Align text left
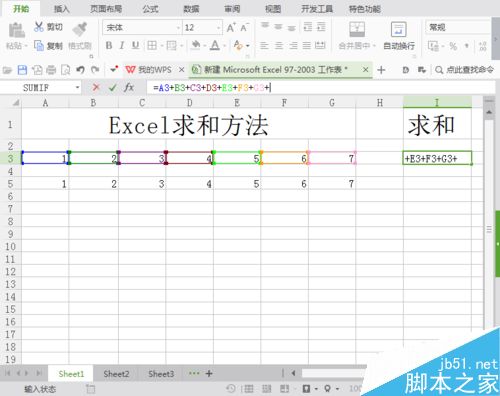500x396 pixels. (264, 45)
